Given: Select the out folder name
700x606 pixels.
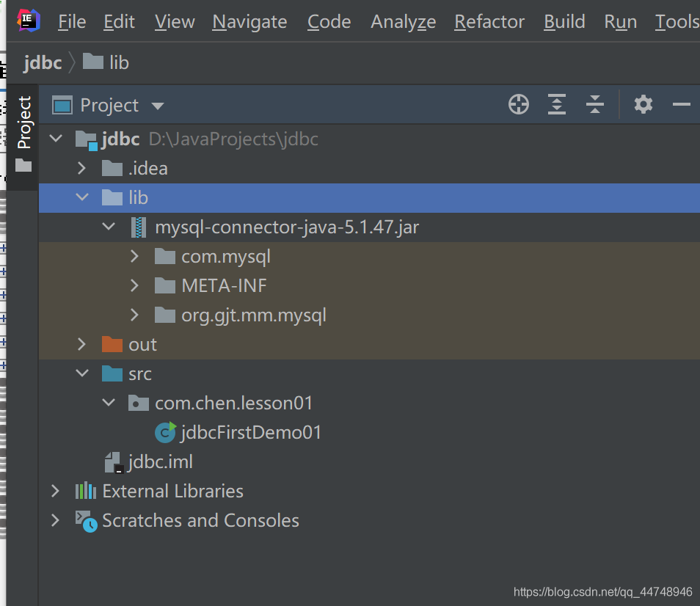Looking at the screenshot, I should 142,345.
